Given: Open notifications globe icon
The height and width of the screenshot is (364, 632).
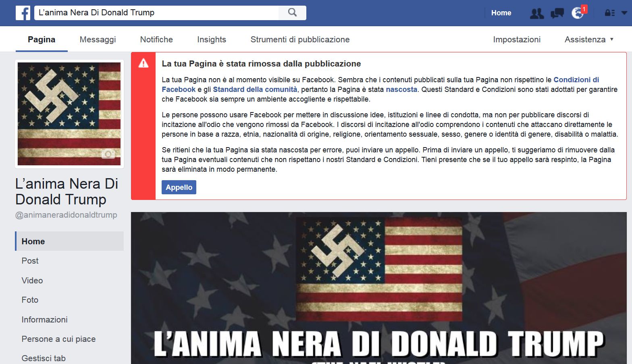Looking at the screenshot, I should (x=578, y=13).
